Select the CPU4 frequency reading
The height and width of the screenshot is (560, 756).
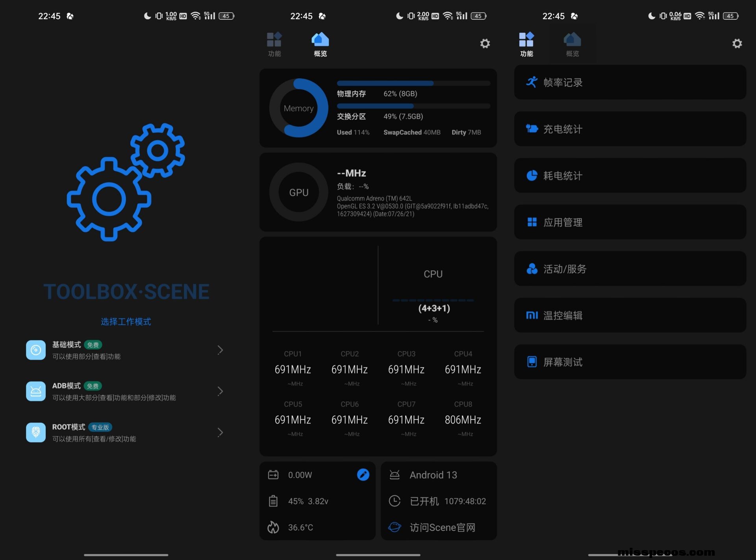point(463,369)
